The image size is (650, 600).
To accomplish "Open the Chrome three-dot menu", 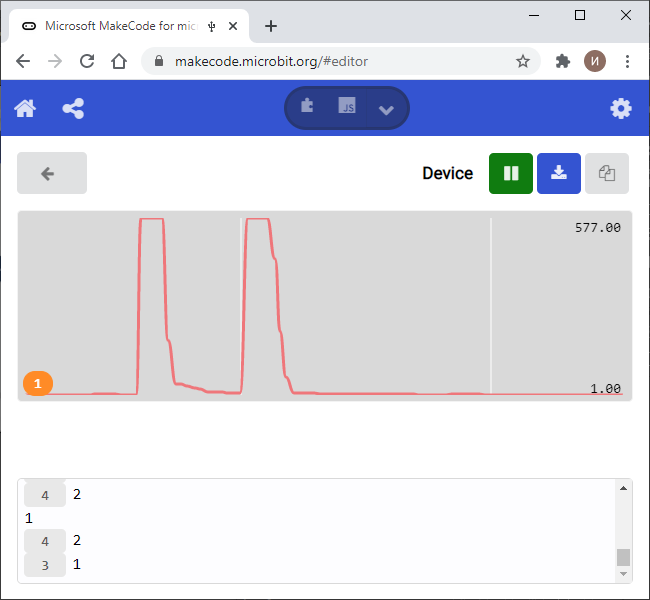I will 627,61.
